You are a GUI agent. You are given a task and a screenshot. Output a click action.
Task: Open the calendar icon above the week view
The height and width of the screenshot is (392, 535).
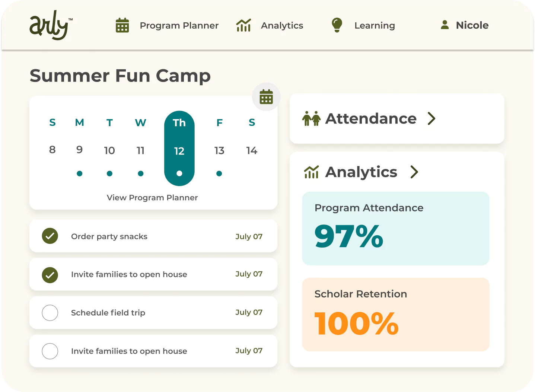point(266,97)
